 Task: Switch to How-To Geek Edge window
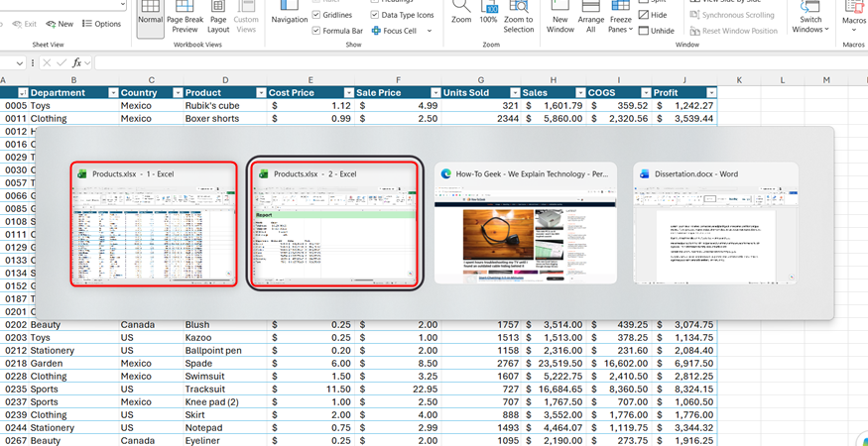pos(526,223)
